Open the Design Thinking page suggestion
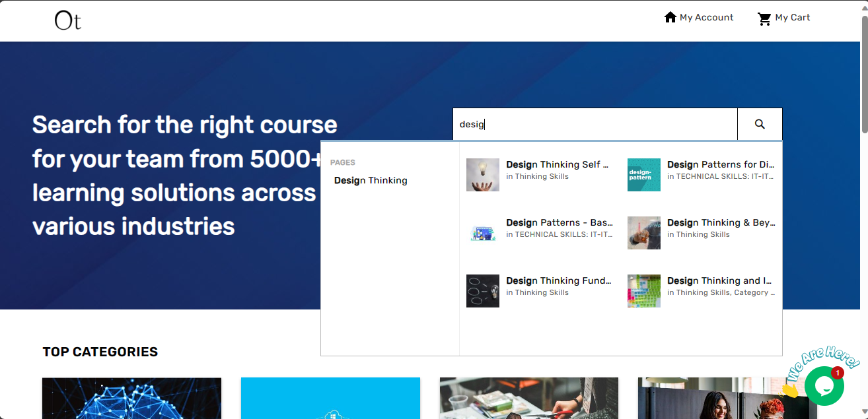Screen dimensions: 868x419 (371, 180)
